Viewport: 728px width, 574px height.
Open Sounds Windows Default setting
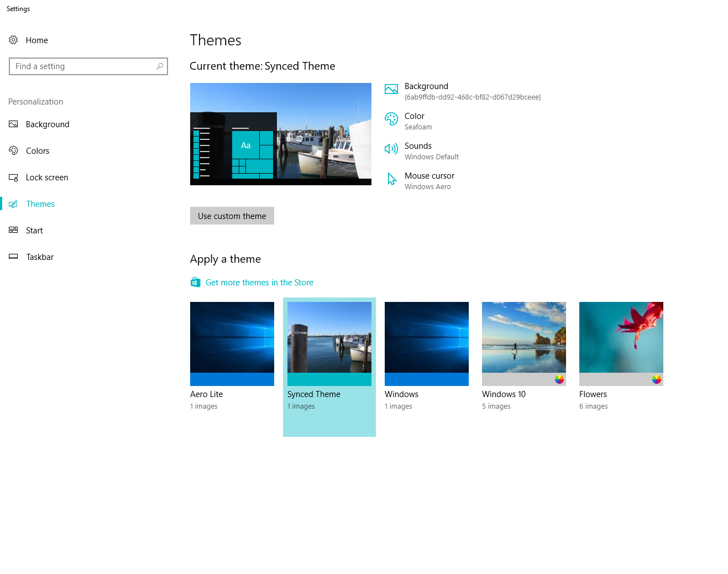422,151
